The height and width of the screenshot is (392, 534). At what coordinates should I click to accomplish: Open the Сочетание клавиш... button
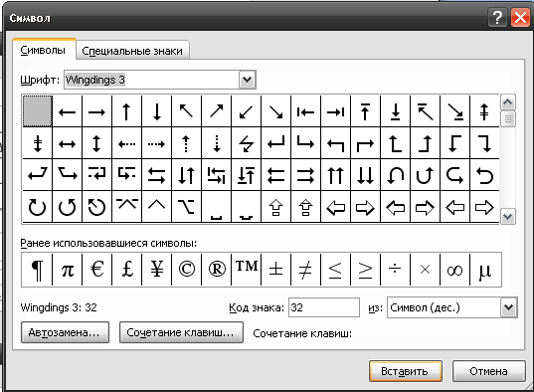tap(181, 332)
